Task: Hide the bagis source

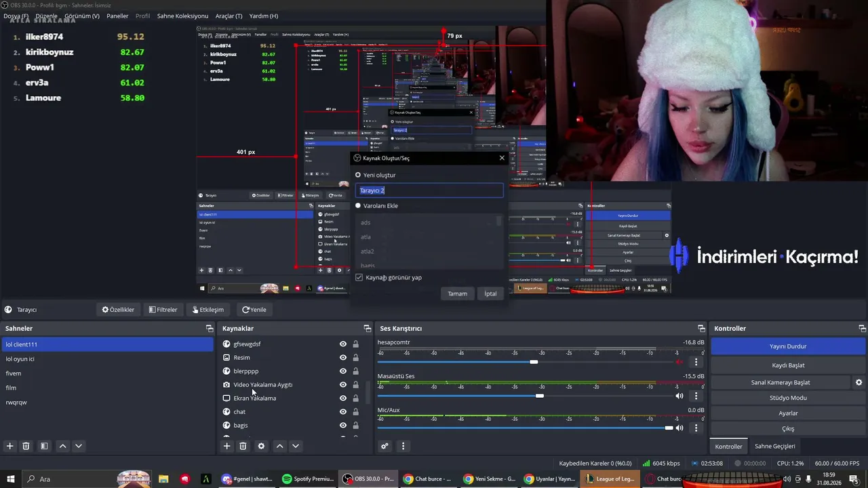Action: tap(343, 425)
